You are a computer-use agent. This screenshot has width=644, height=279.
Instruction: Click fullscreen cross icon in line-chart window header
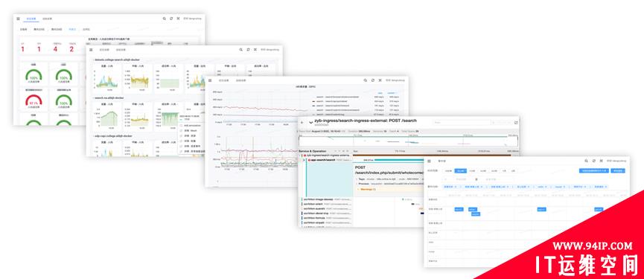pyautogui.click(x=380, y=80)
